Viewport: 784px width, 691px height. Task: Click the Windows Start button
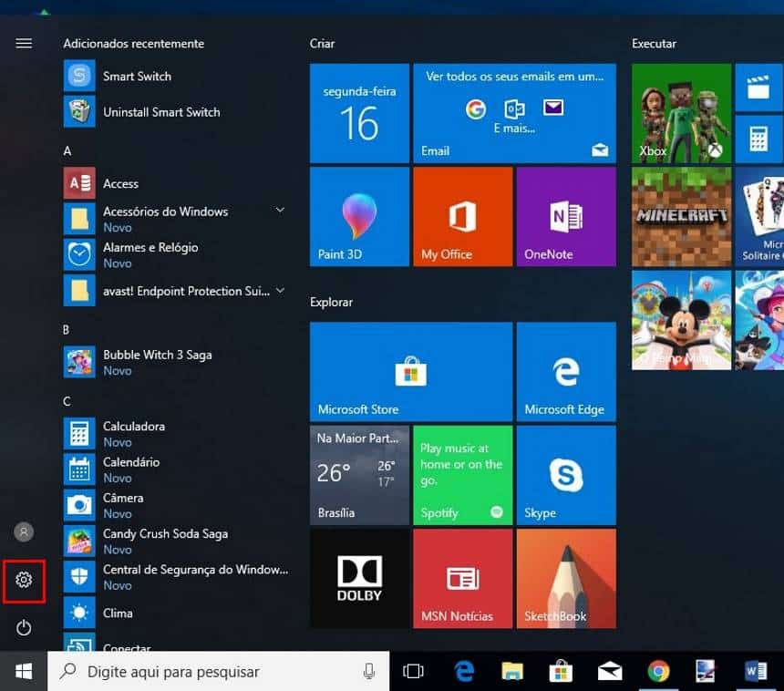pyautogui.click(x=24, y=671)
